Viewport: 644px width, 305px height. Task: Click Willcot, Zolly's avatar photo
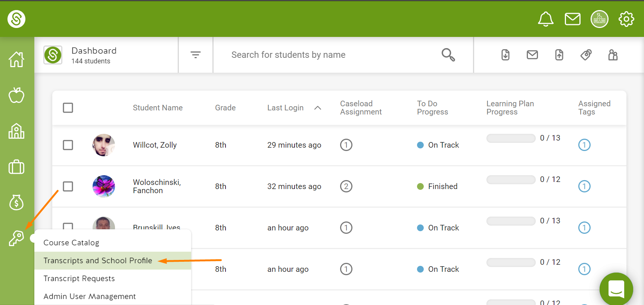pos(104,145)
